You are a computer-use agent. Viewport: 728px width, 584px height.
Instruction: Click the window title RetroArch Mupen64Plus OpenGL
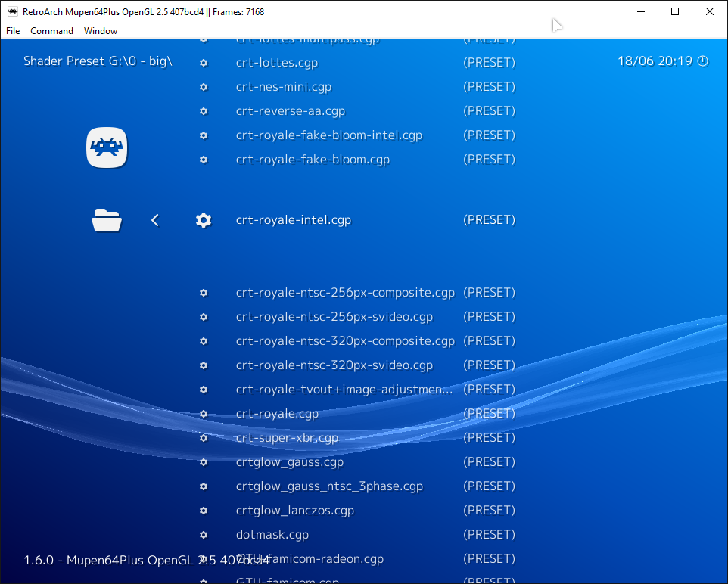point(144,11)
